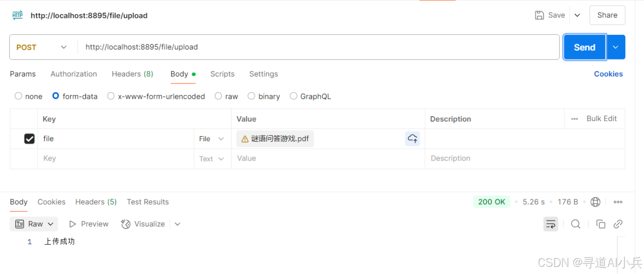This screenshot has height=274, width=644.
Task: Open the response search icon
Action: 576,223
